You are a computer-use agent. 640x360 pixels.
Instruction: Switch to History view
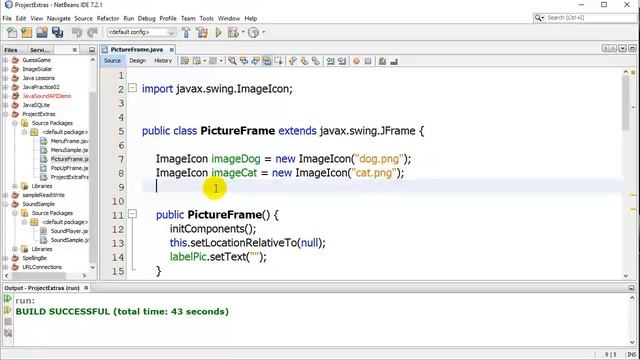click(x=163, y=61)
